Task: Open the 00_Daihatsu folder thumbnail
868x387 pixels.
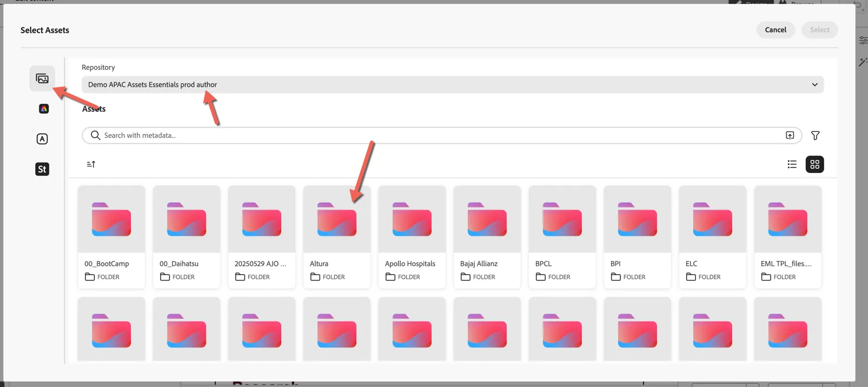Action: coord(187,219)
